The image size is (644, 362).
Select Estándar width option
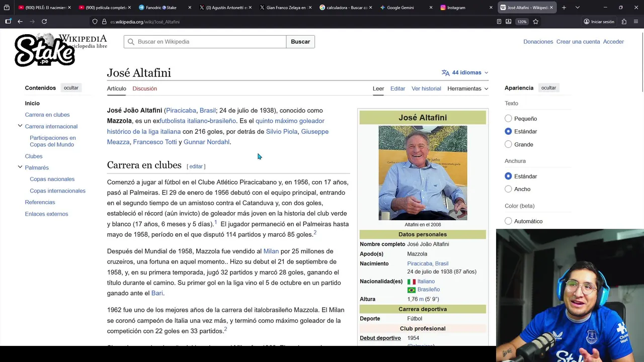point(508,176)
